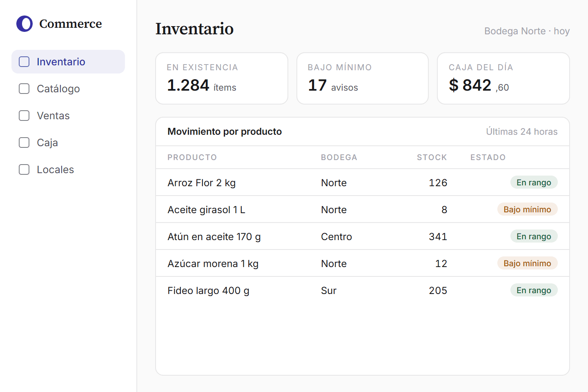This screenshot has width=588, height=392.
Task: Click the Inventario sidebar icon
Action: [24, 62]
